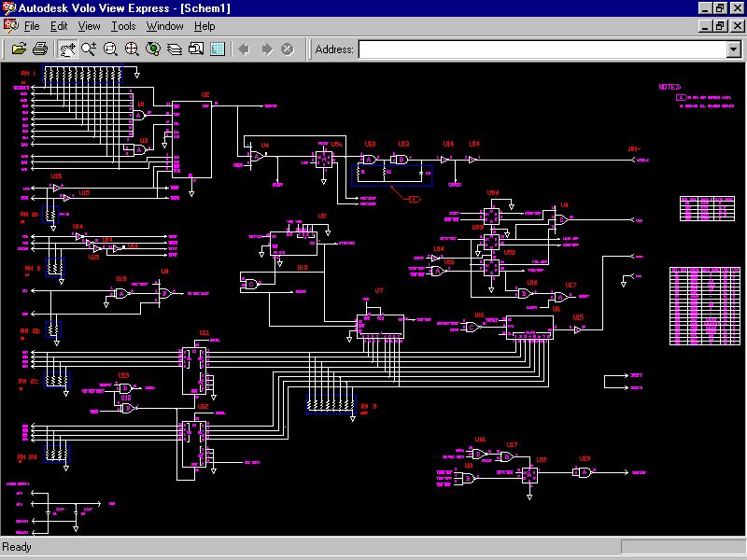Viewport: 747px width, 560px height.
Task: Open the Window menu
Action: point(165,26)
